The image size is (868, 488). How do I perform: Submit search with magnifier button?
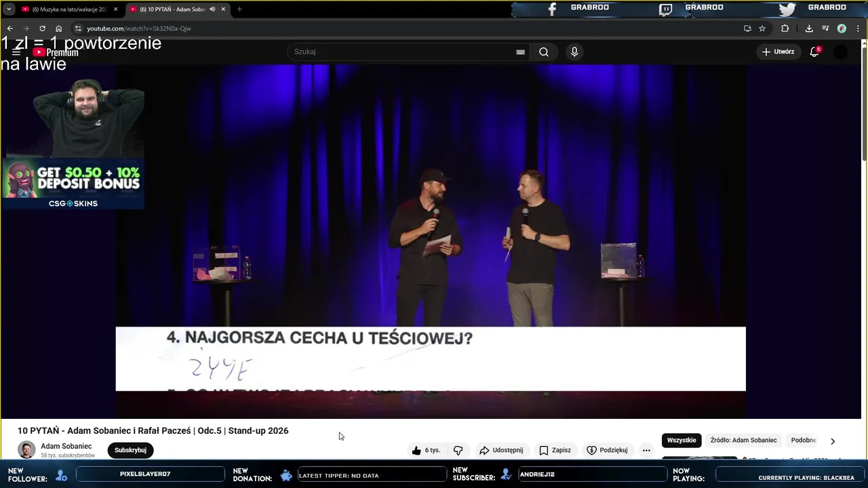point(544,52)
